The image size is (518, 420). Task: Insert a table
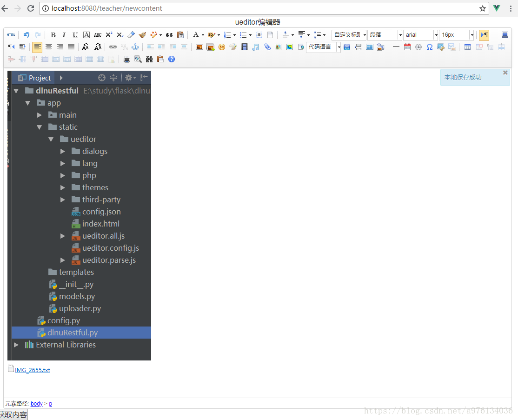click(467, 47)
